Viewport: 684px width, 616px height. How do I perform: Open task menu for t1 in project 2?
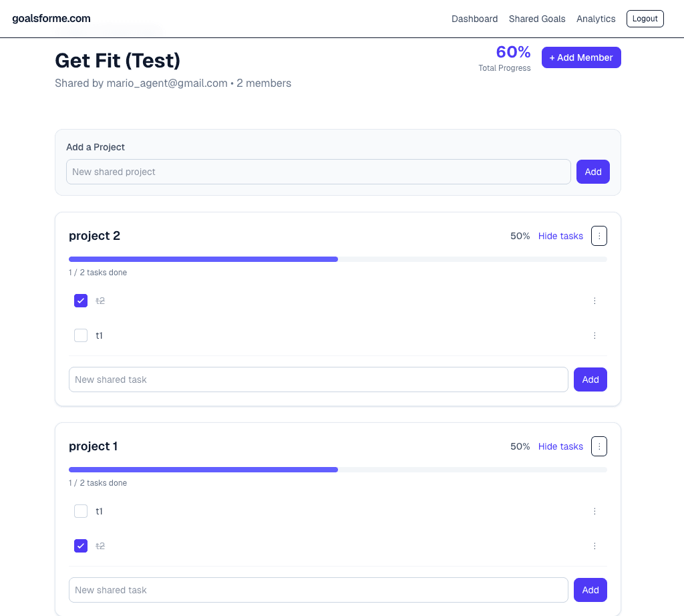594,335
